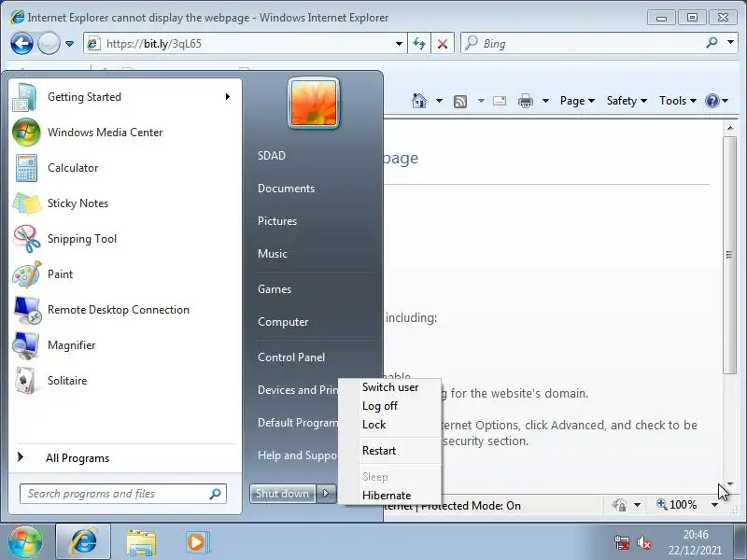Click the search icon in Start menu
747x560 pixels.
(215, 494)
